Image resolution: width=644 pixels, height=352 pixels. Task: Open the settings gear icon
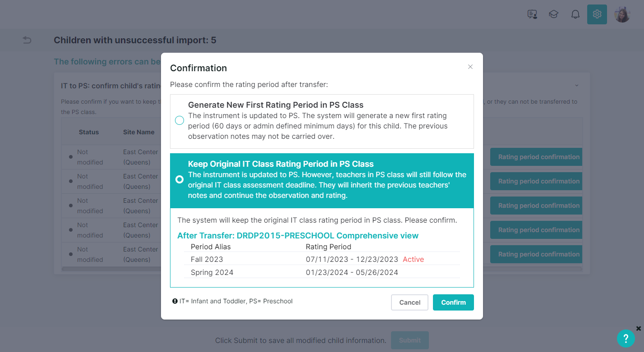point(597,14)
